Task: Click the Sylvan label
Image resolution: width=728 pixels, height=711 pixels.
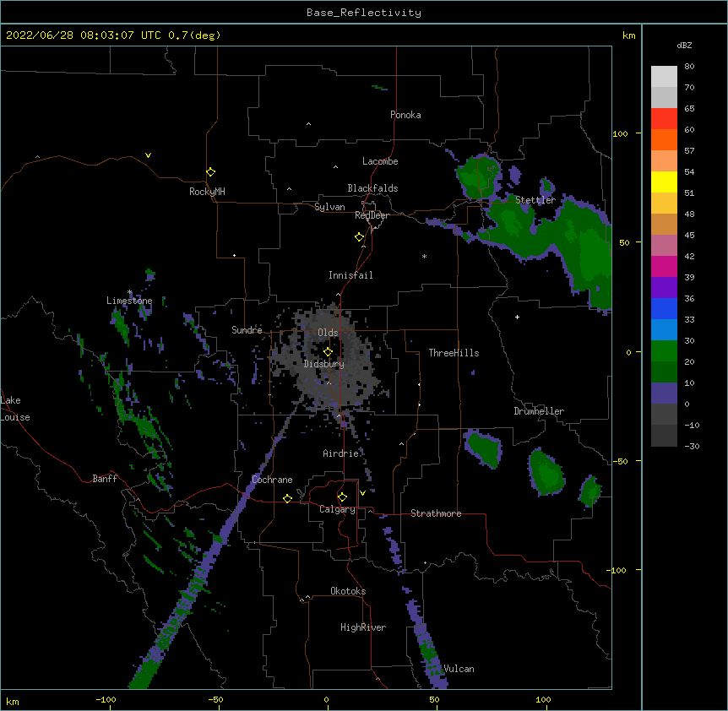Action: click(x=329, y=207)
